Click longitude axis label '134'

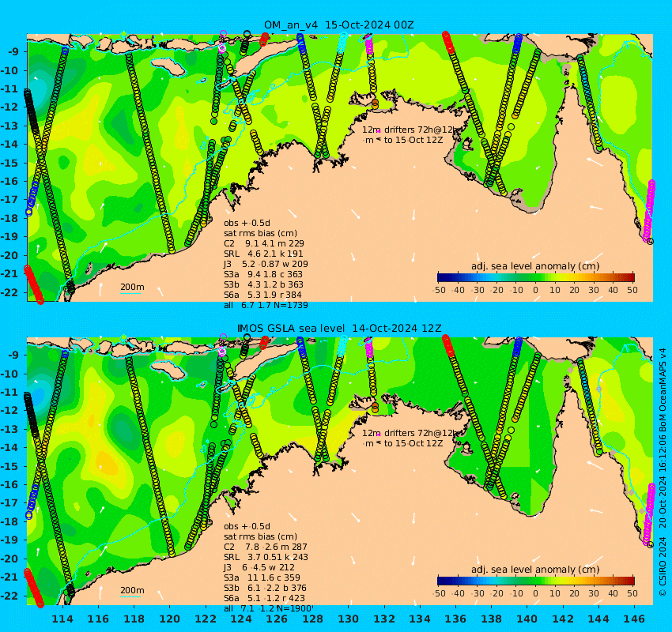[x=420, y=619]
